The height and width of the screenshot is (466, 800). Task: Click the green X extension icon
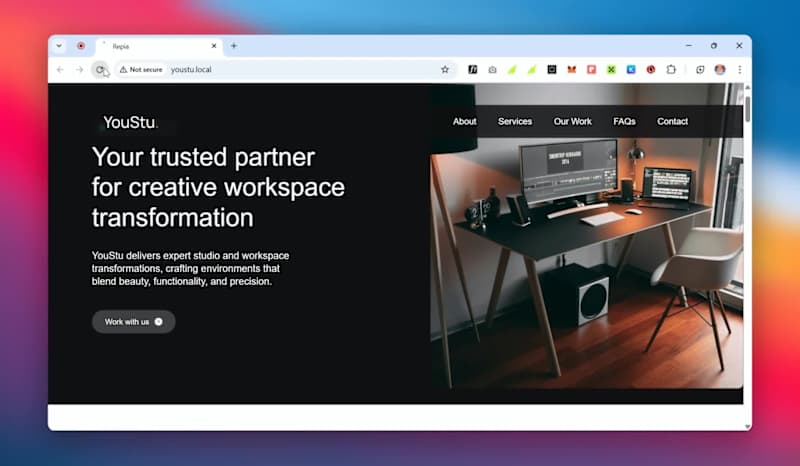[x=611, y=69]
